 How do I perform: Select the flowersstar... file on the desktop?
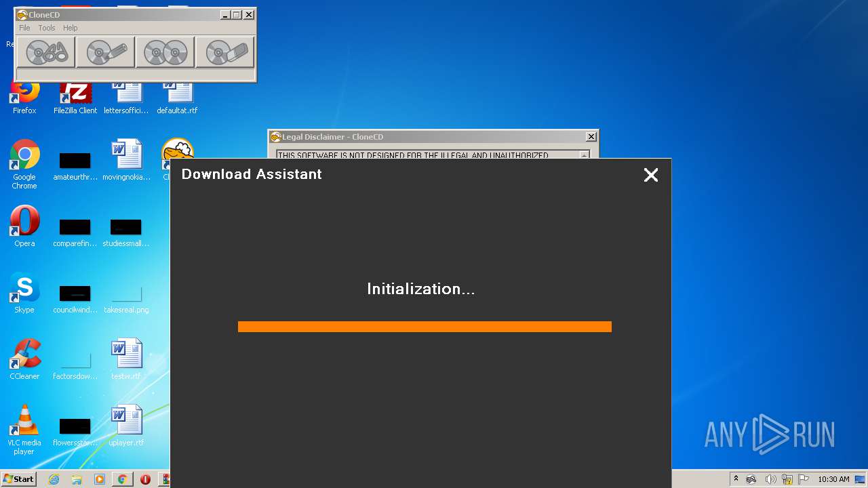75,431
